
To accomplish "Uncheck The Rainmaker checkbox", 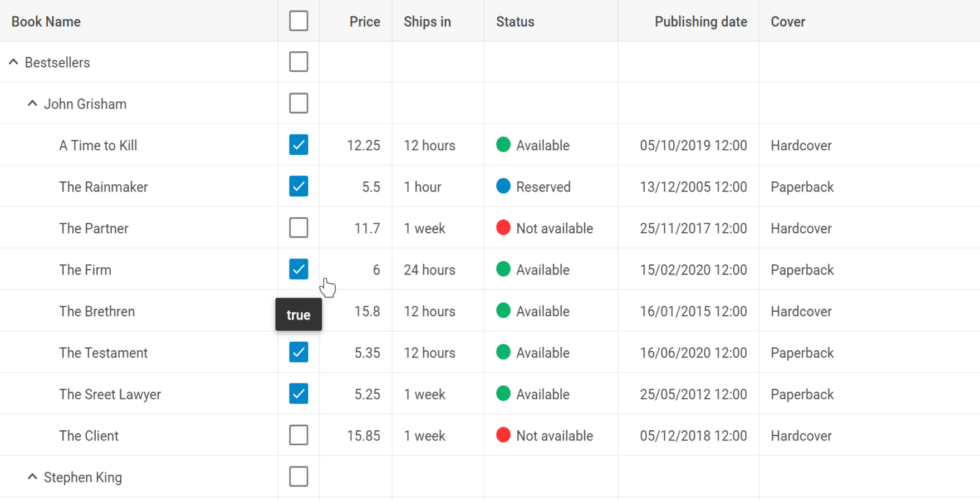I will pyautogui.click(x=298, y=186).
